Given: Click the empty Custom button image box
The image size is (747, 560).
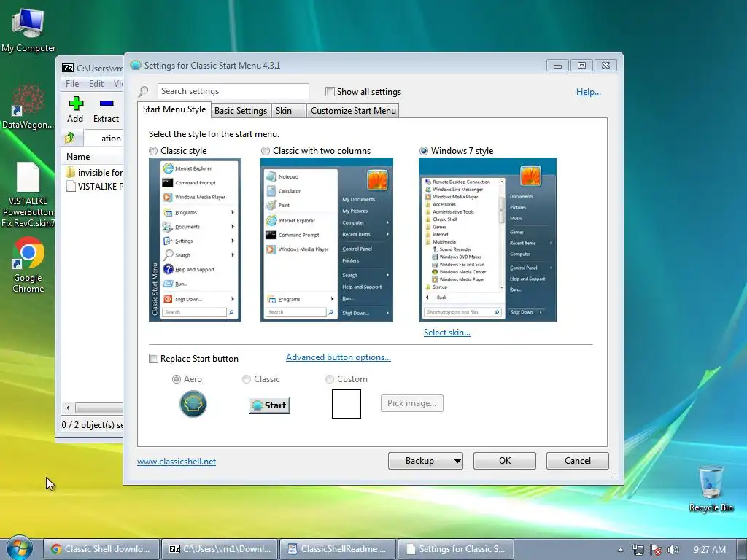Looking at the screenshot, I should tap(347, 404).
